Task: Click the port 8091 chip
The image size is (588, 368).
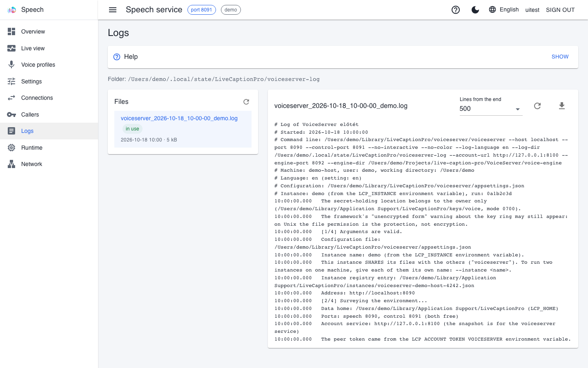Action: [x=202, y=10]
